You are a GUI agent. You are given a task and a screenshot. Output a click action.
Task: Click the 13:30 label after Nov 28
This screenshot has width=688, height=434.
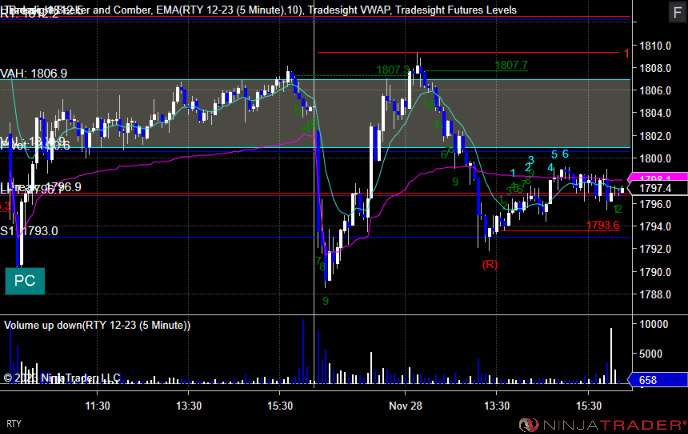(x=497, y=406)
